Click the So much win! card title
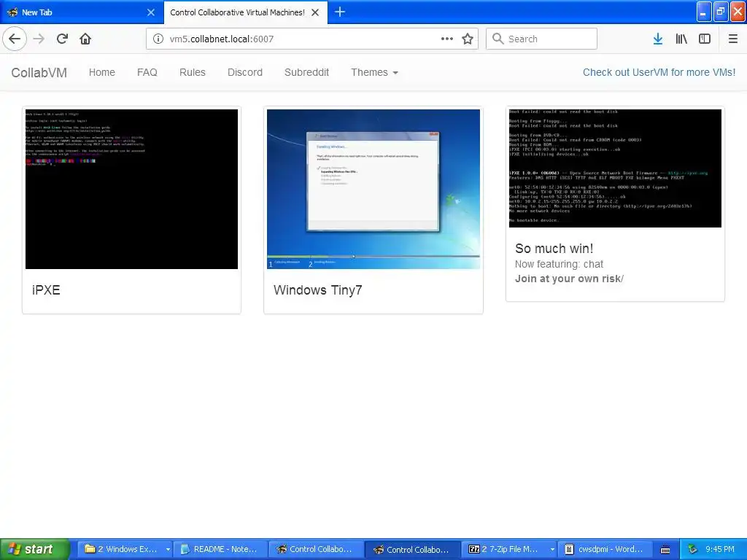 click(554, 248)
